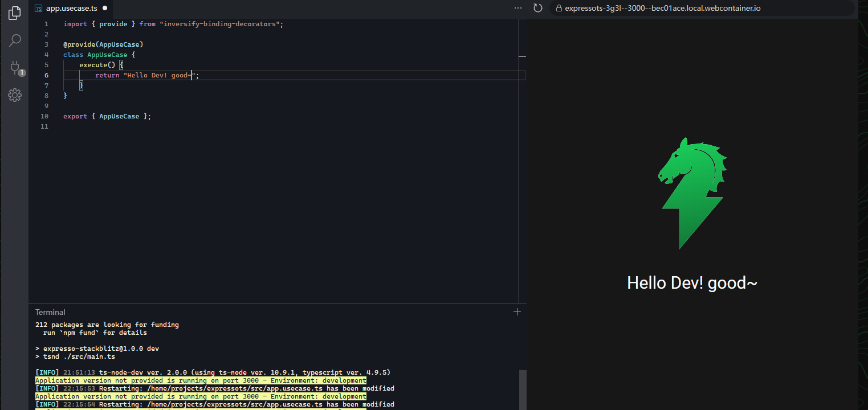
Task: Click the ts-node-dev ver. 2.0.0 info line
Action: pos(213,372)
